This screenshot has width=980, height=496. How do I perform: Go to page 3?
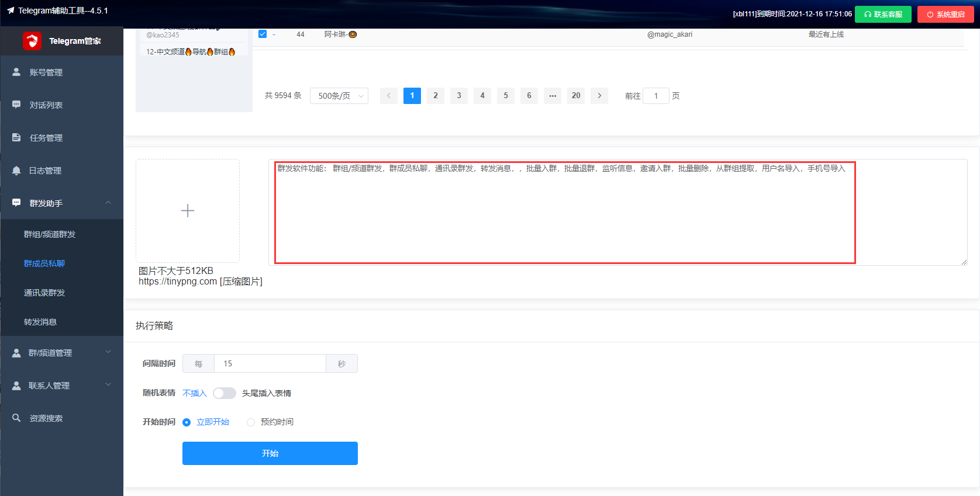tap(459, 96)
